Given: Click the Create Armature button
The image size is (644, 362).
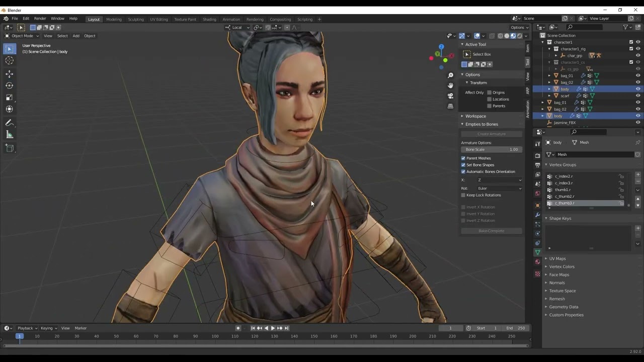Looking at the screenshot, I should point(492,134).
